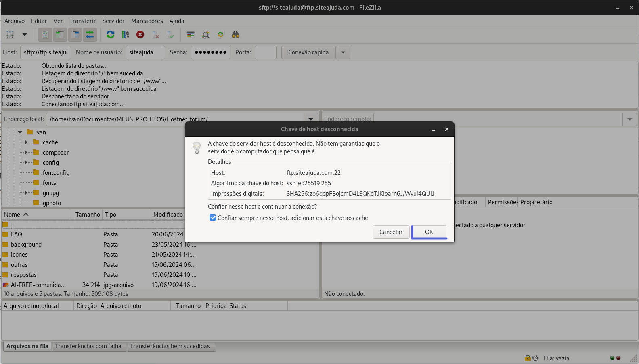Expand the .config folder node
Image resolution: width=639 pixels, height=364 pixels.
(x=26, y=163)
